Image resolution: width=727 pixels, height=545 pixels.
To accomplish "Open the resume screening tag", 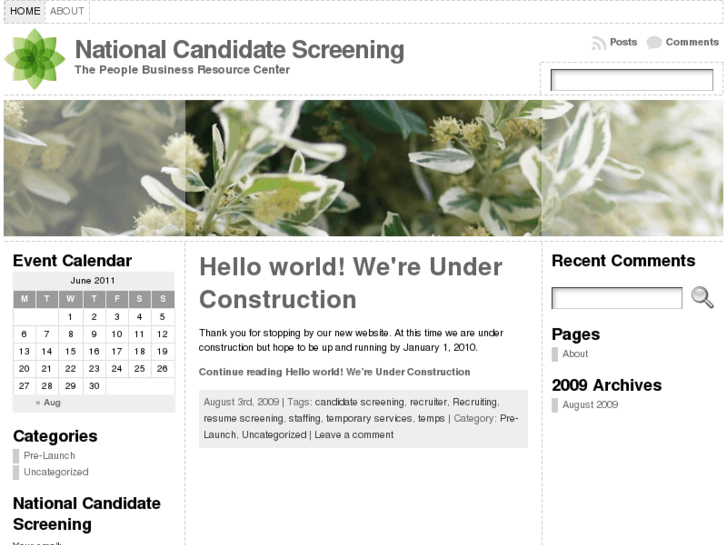I will point(243,418).
